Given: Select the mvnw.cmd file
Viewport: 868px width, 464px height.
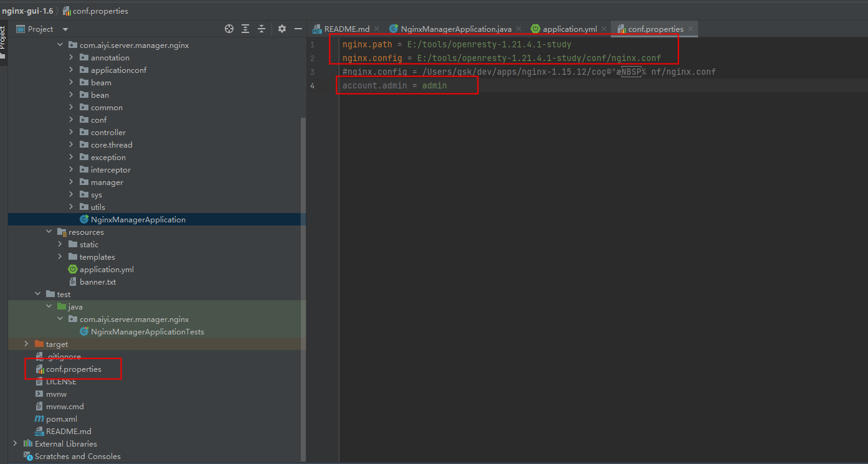Looking at the screenshot, I should 65,406.
